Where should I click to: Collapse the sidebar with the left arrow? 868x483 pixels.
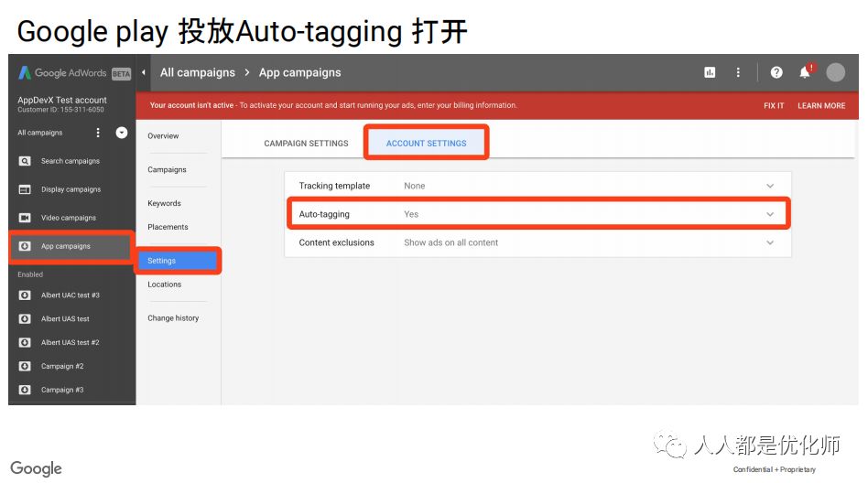click(144, 72)
